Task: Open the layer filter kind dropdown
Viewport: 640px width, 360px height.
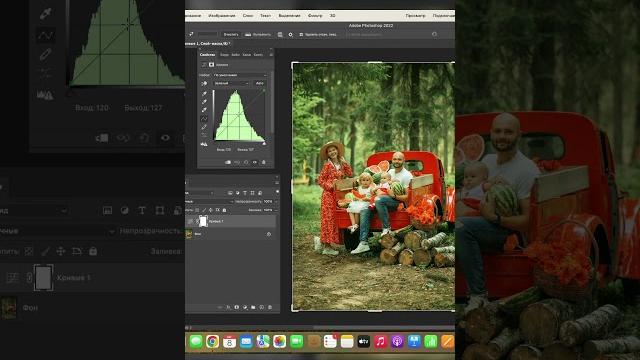Action: [200, 193]
